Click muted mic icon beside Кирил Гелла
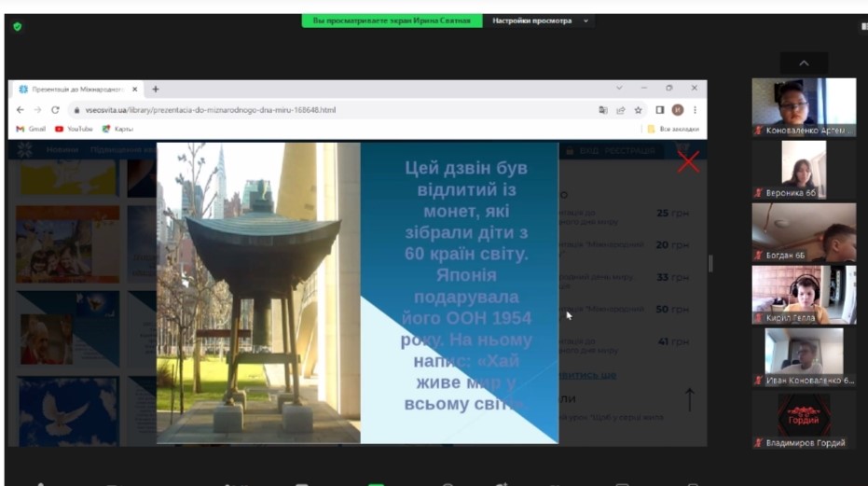This screenshot has width=868, height=486. point(758,318)
